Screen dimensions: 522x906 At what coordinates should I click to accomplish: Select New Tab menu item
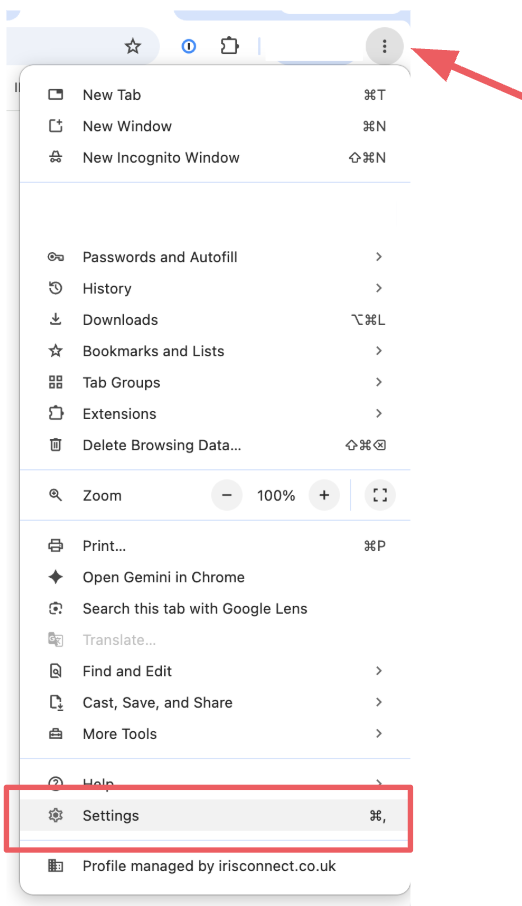[x=215, y=95]
